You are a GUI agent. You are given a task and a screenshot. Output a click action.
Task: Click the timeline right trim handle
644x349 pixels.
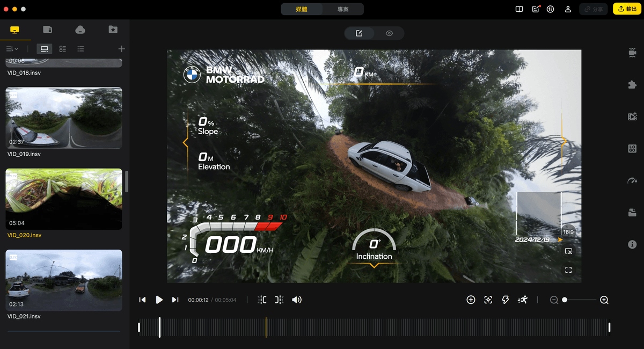[609, 328]
